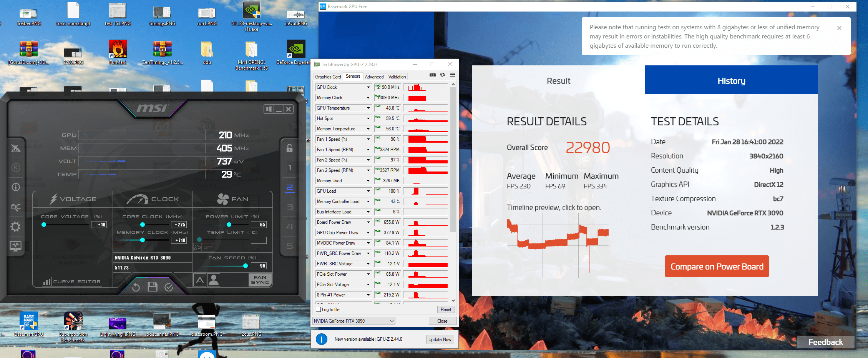The width and height of the screenshot is (868, 358).
Task: Click the MSI dragon logo in Afterburner sidebar
Action: (x=16, y=148)
